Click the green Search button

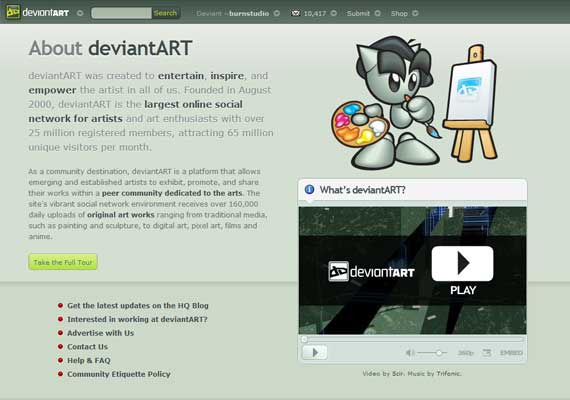(165, 13)
